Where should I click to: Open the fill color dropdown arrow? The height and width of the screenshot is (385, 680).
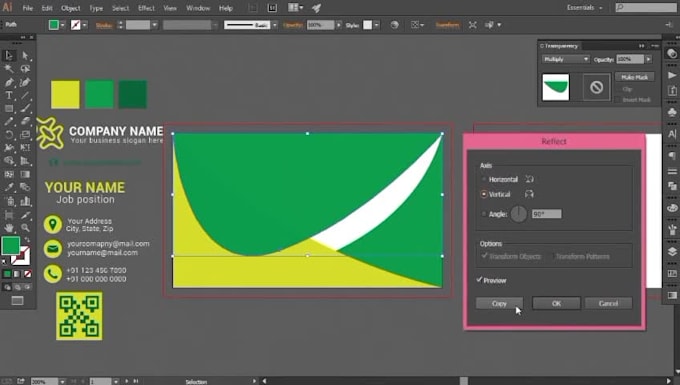coord(63,25)
